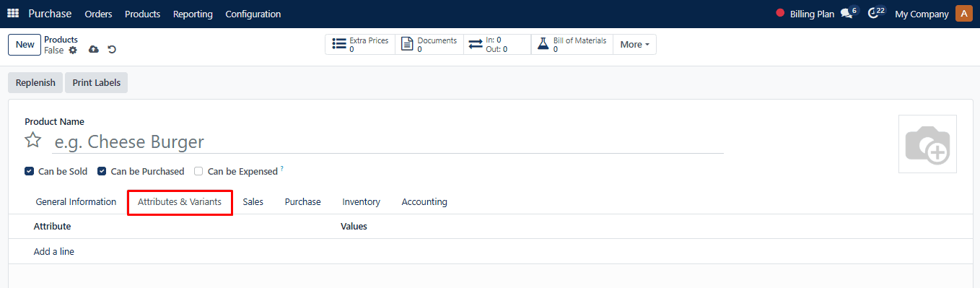Save manually using the cloud upload icon

coord(94,50)
